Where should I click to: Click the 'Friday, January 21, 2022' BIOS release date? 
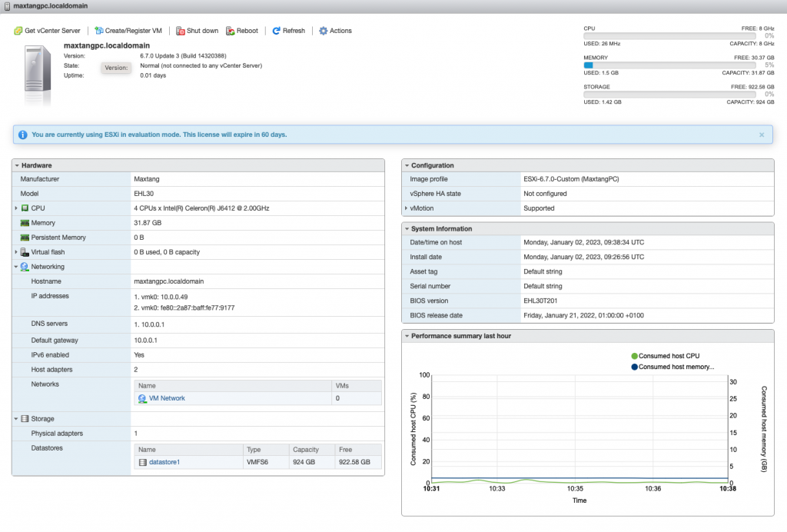click(584, 316)
